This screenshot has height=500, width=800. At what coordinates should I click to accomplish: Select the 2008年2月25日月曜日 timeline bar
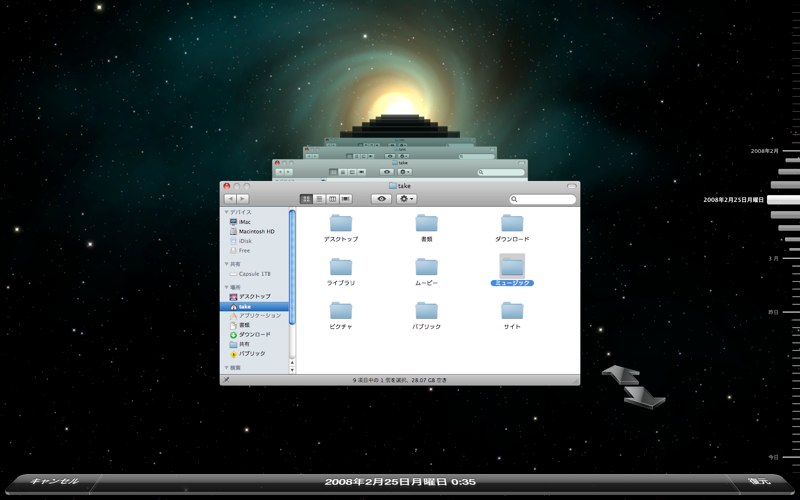(x=784, y=200)
